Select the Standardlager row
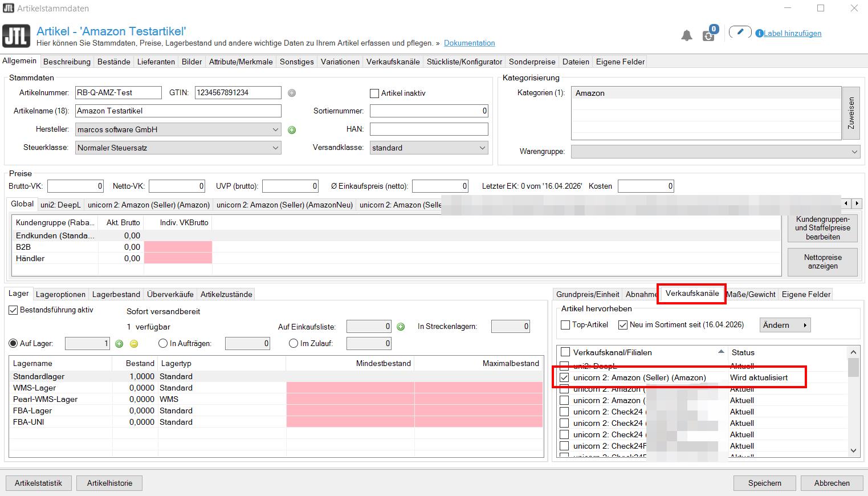 click(x=276, y=376)
